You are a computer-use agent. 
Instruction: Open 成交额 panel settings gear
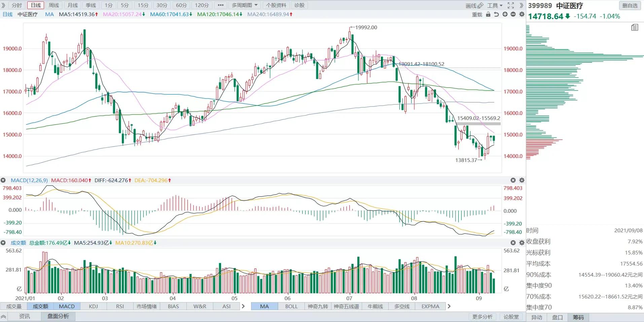click(522, 243)
